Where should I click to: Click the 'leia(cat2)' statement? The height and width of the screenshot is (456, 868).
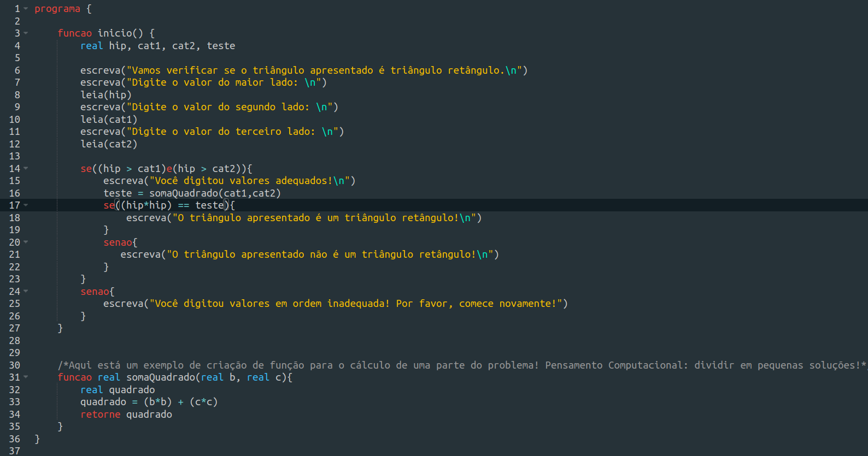click(108, 144)
